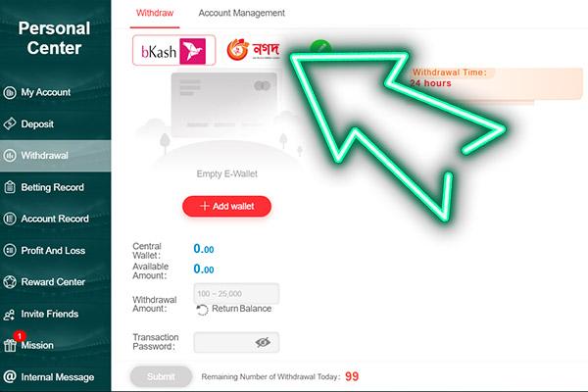Focus the Transaction Password field
Screen dimensions: 588x392
236,342
